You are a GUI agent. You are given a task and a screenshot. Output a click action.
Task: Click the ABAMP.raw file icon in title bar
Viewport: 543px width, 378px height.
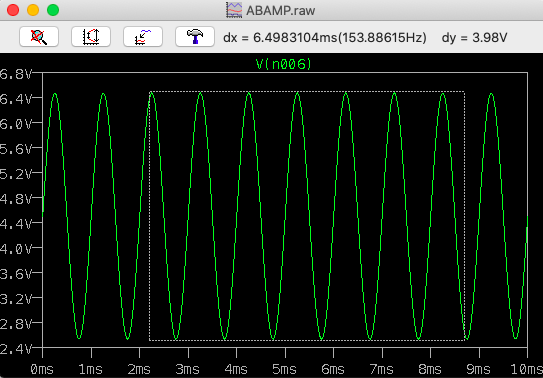pyautogui.click(x=234, y=10)
